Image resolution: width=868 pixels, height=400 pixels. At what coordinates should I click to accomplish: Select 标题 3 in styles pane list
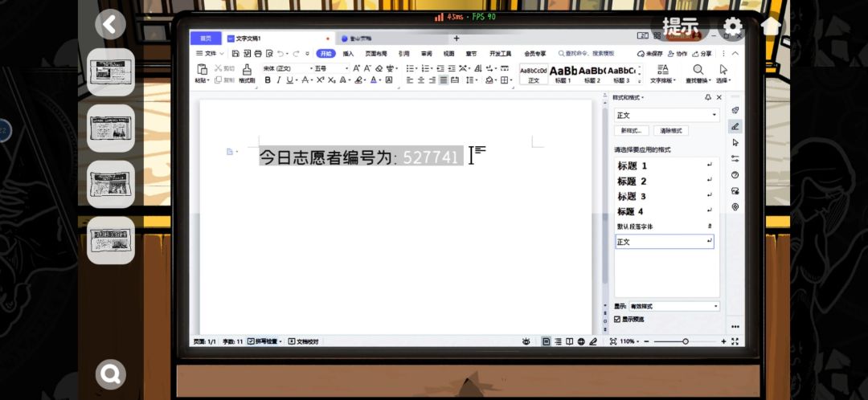click(665, 197)
